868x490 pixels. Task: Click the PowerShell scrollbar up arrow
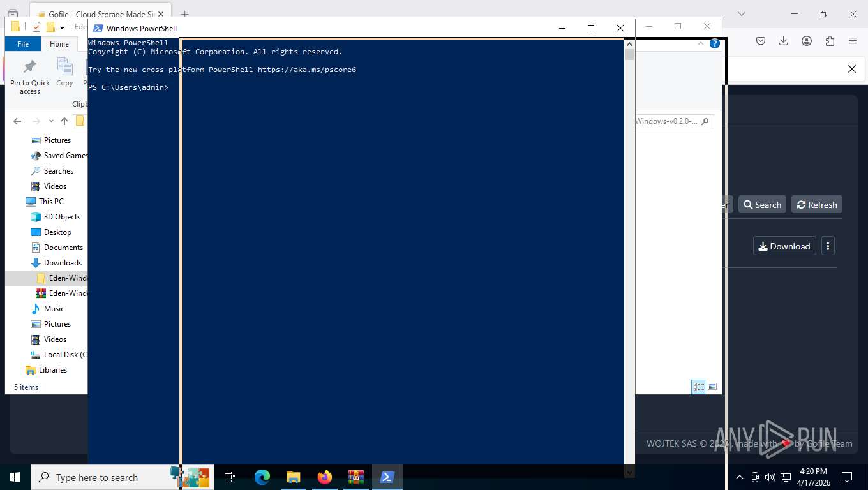click(x=629, y=44)
